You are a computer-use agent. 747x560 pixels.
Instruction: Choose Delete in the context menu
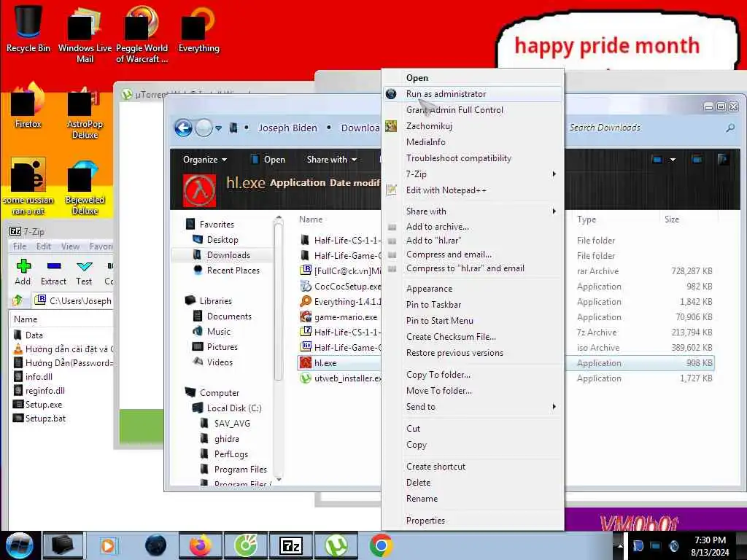473,483
